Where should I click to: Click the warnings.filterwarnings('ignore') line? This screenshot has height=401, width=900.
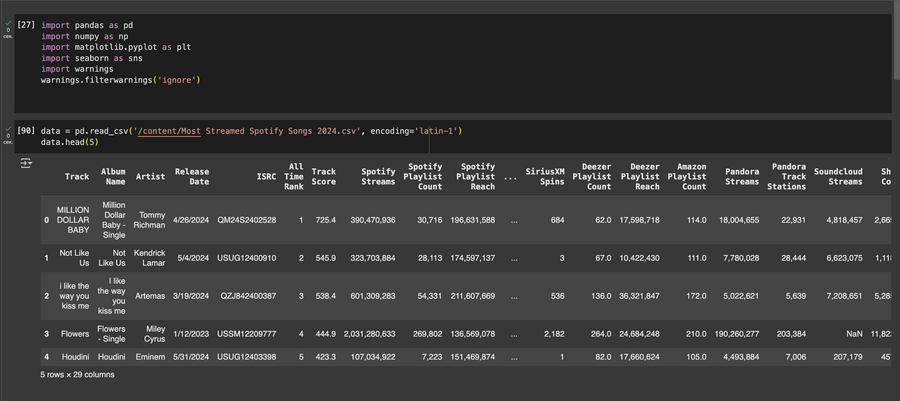(121, 80)
